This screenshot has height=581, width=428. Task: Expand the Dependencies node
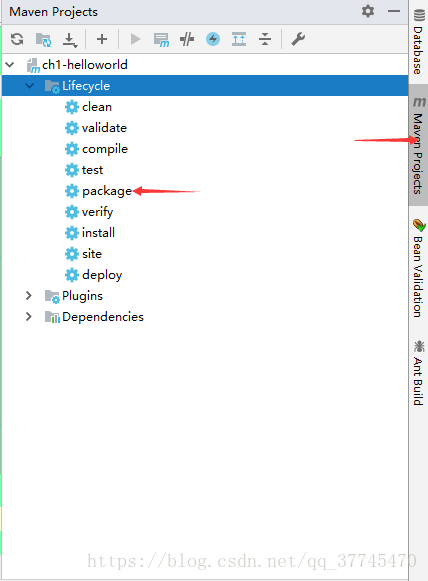29,316
